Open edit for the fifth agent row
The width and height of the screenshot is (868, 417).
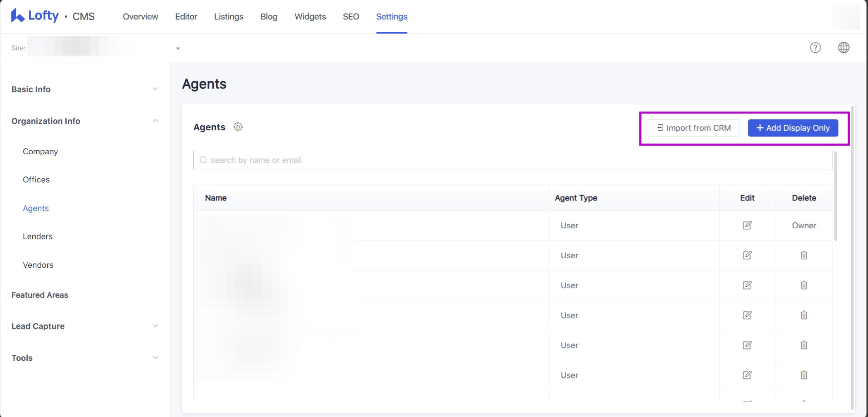pyautogui.click(x=747, y=345)
